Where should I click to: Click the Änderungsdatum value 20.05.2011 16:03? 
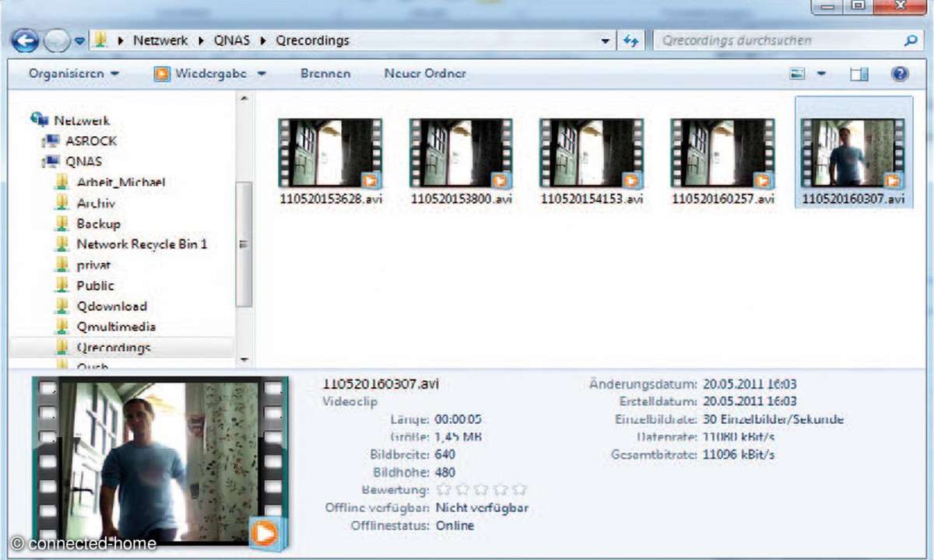(750, 383)
